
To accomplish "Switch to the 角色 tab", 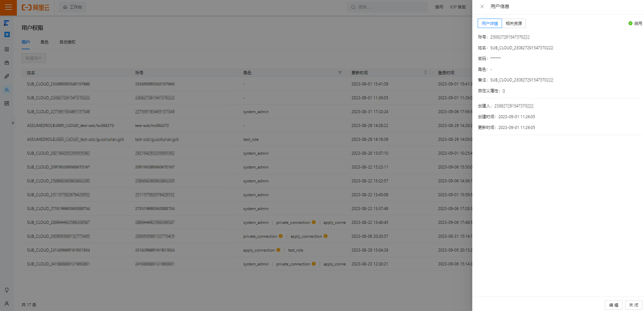I will [x=45, y=42].
